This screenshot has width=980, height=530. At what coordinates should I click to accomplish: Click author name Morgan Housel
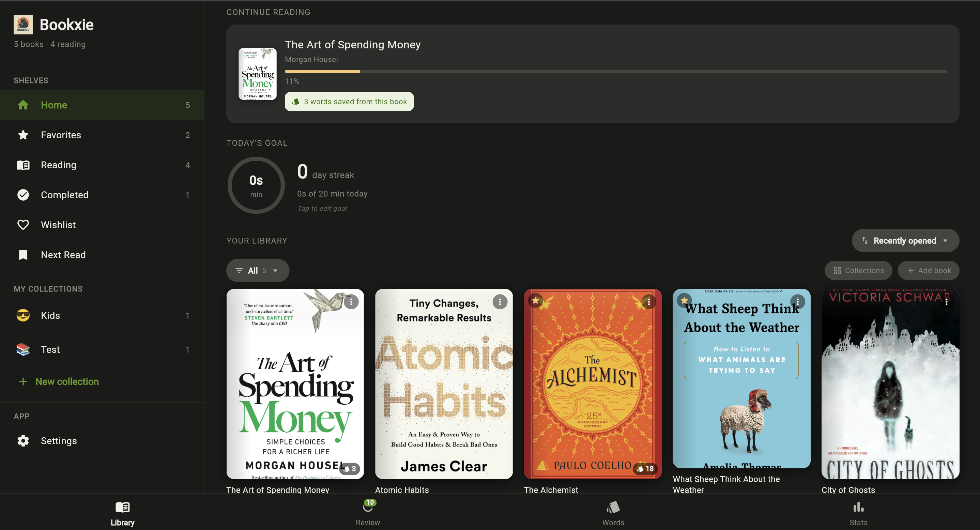coord(311,59)
